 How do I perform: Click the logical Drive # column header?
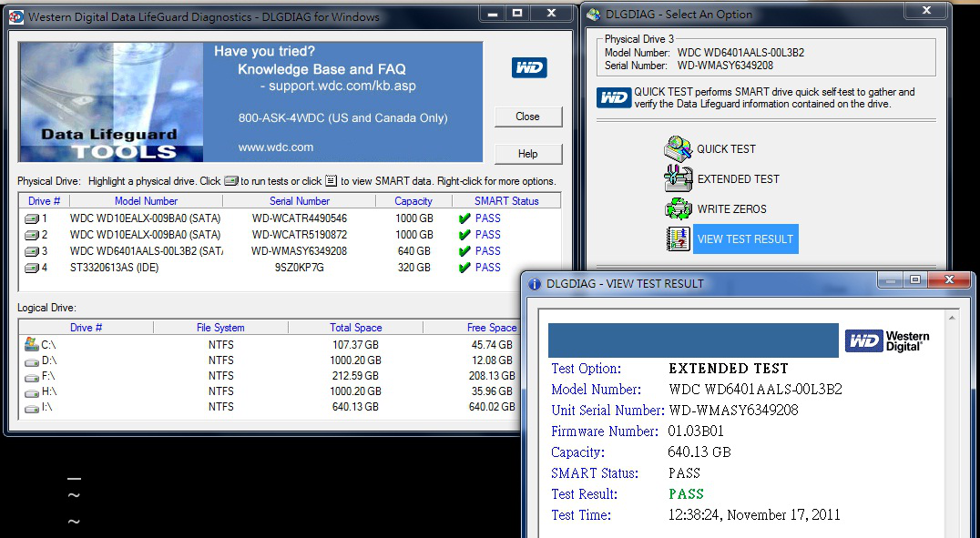click(87, 328)
